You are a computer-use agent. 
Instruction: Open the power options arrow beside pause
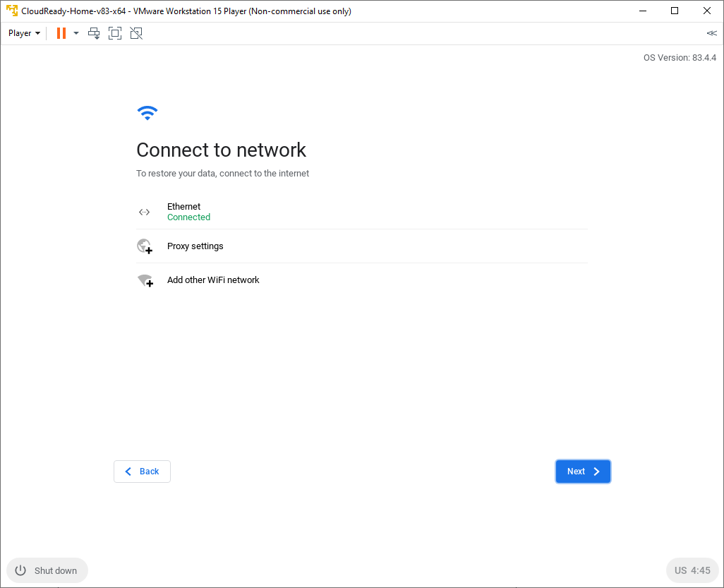point(76,33)
